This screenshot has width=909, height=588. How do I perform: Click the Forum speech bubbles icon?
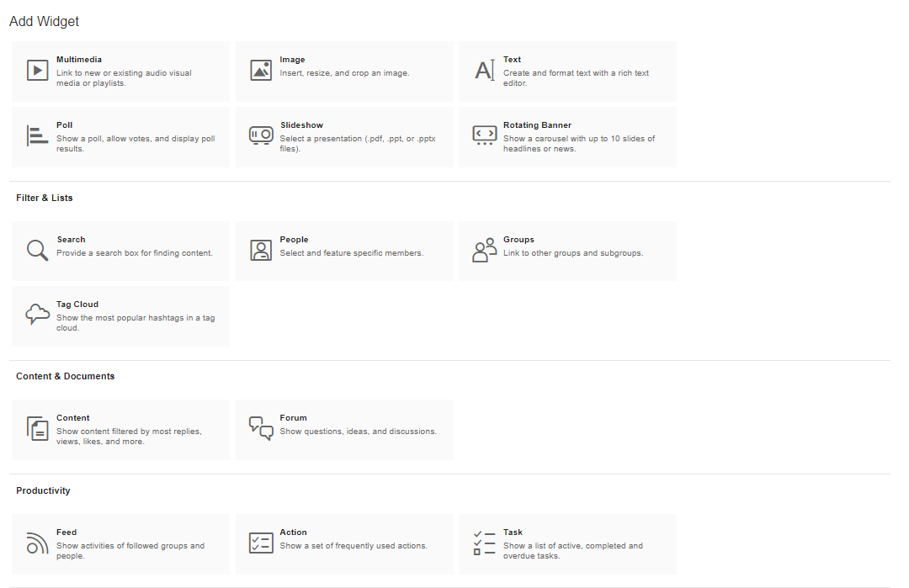tap(261, 428)
